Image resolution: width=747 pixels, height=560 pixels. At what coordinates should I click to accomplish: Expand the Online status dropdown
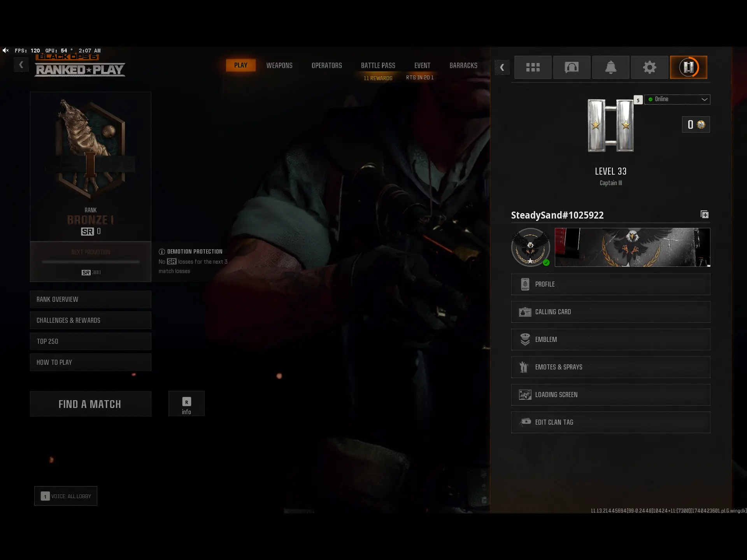pyautogui.click(x=677, y=99)
